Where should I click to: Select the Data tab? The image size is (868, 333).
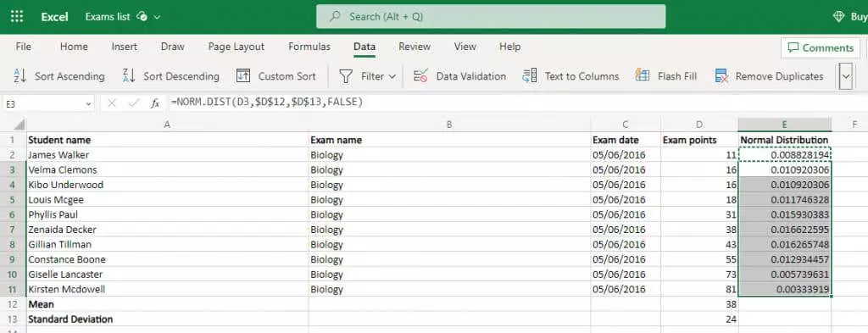click(x=364, y=47)
